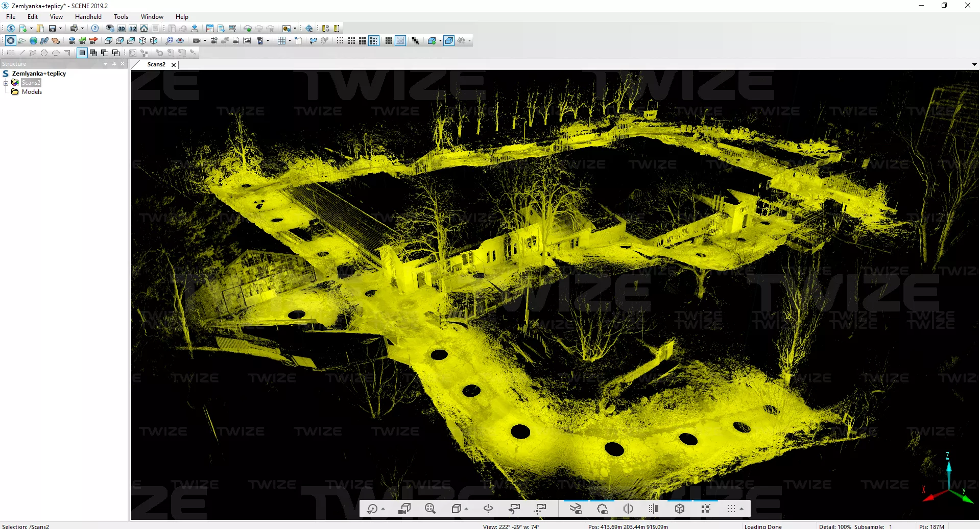Screen dimensions: 980x529
Task: Toggle the clipping box cube in bottom toolbar
Action: click(x=679, y=509)
